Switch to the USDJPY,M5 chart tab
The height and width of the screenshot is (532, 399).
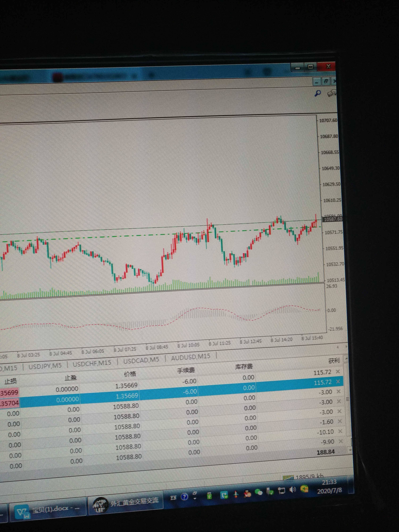(45, 367)
